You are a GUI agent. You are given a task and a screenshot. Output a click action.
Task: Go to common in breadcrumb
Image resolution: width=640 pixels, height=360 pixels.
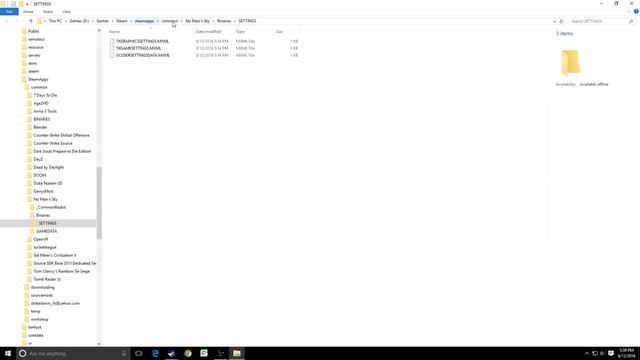[170, 21]
